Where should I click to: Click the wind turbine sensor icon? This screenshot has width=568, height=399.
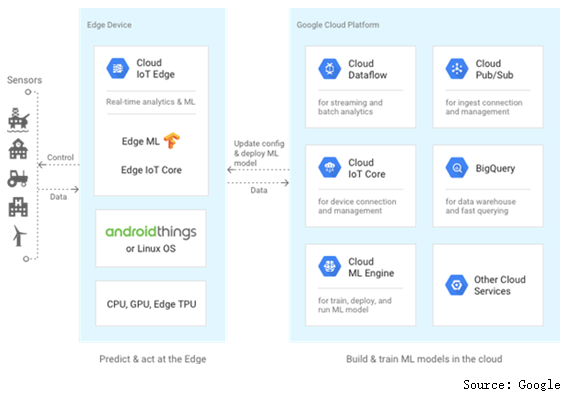(19, 236)
